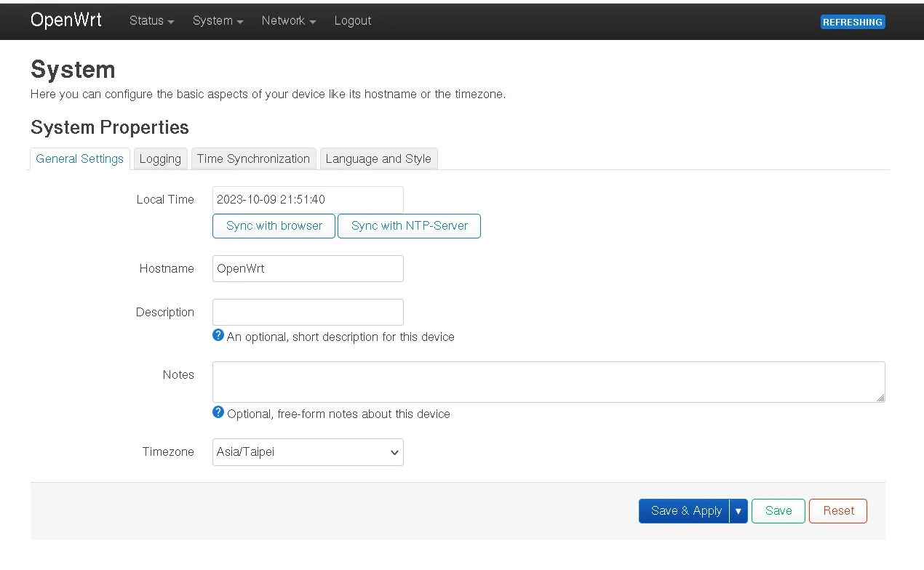Open the Time Synchronization tab
The width and height of the screenshot is (924, 570).
(253, 158)
